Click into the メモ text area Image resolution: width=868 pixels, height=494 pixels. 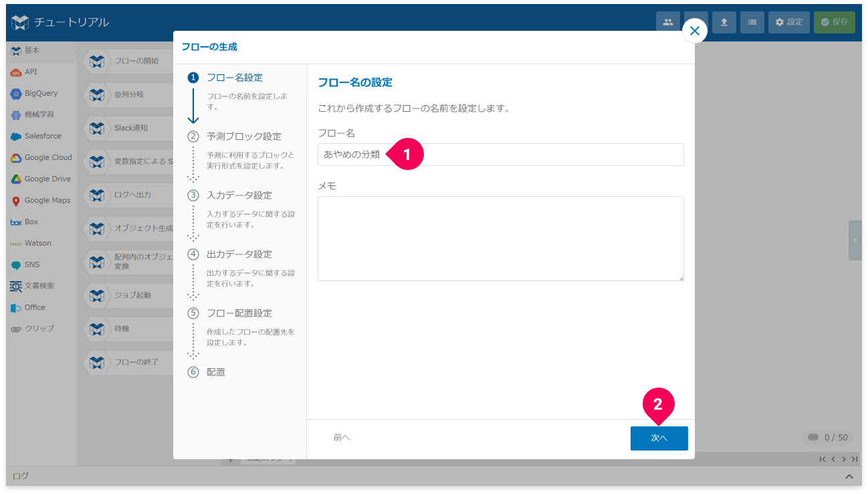tap(500, 238)
